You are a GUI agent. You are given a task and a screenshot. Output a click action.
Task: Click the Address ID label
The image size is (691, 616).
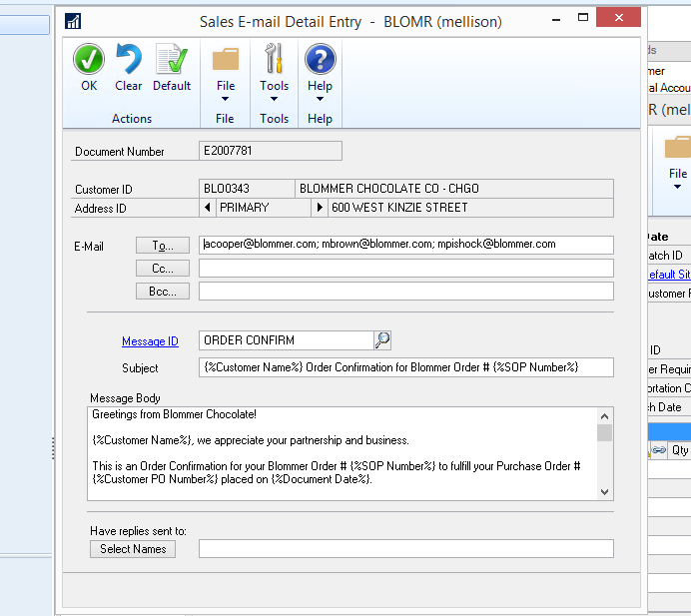coord(101,209)
